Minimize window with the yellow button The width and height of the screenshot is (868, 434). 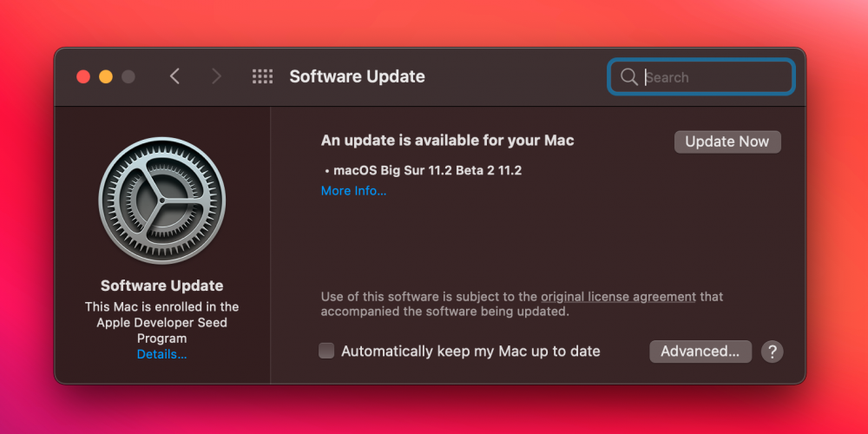pyautogui.click(x=106, y=76)
